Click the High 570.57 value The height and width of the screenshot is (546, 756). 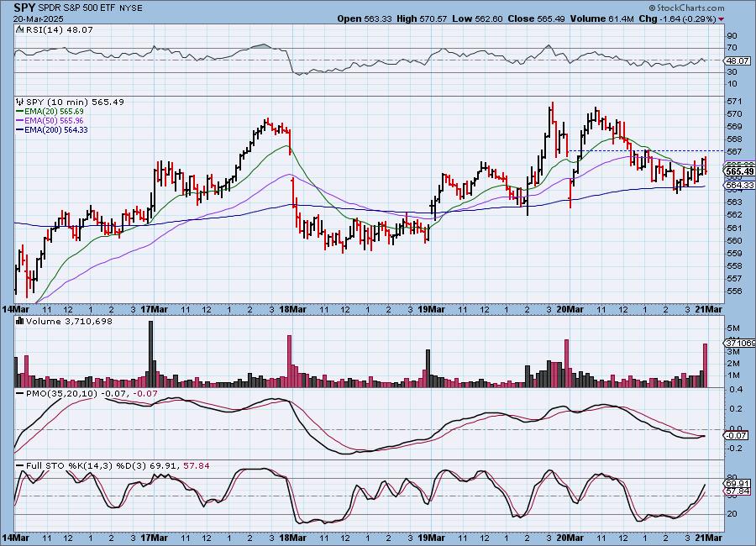422,18
